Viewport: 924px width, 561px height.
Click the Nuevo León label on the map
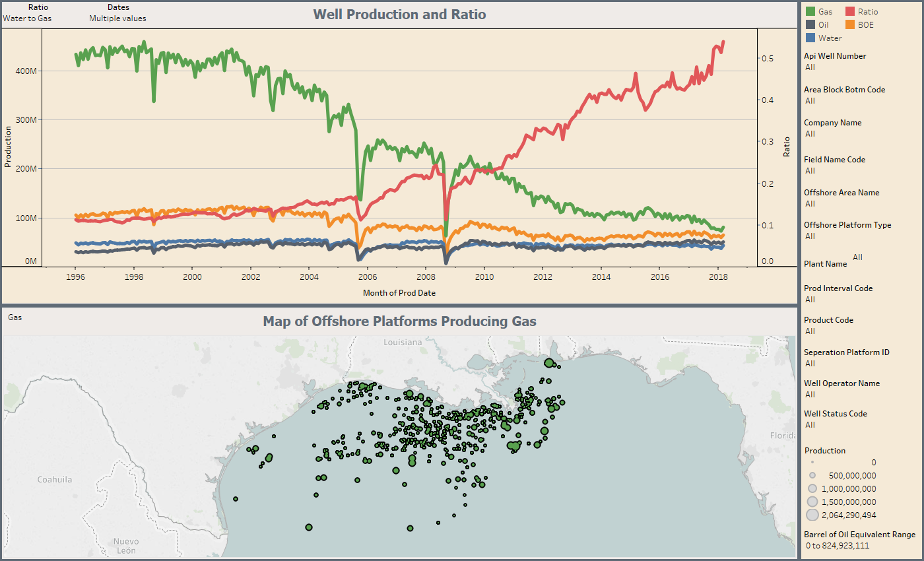click(x=125, y=545)
